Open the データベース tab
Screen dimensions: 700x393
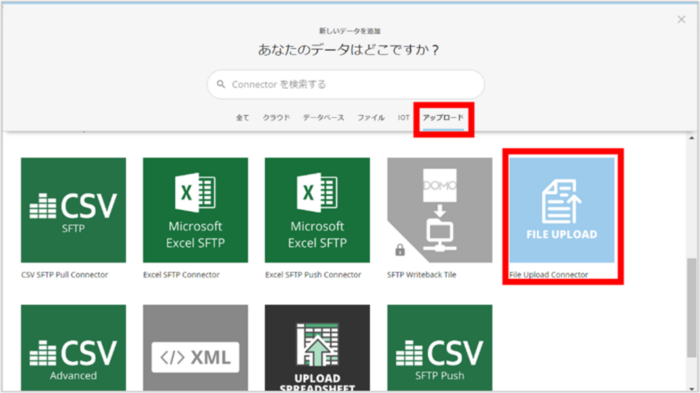324,117
